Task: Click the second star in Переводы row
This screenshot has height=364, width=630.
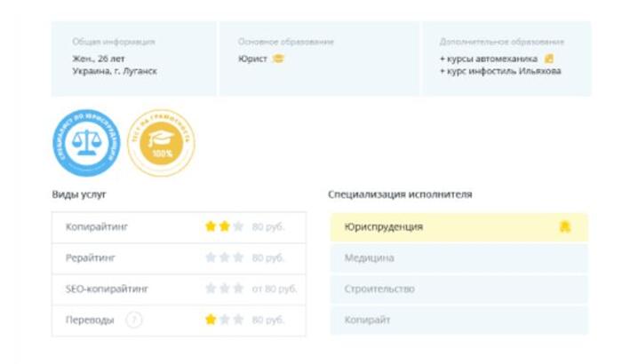Action: click(225, 320)
